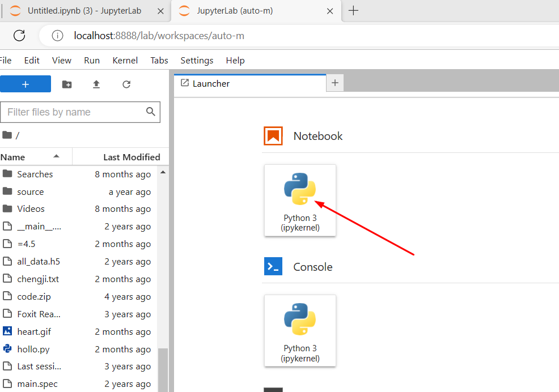Click '8 months ago' in Searches row

122,174
